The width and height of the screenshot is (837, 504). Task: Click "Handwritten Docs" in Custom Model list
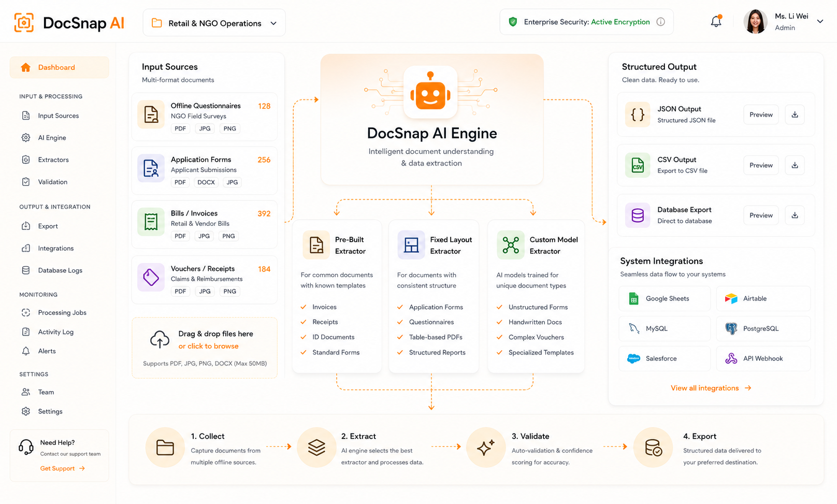[x=535, y=322]
